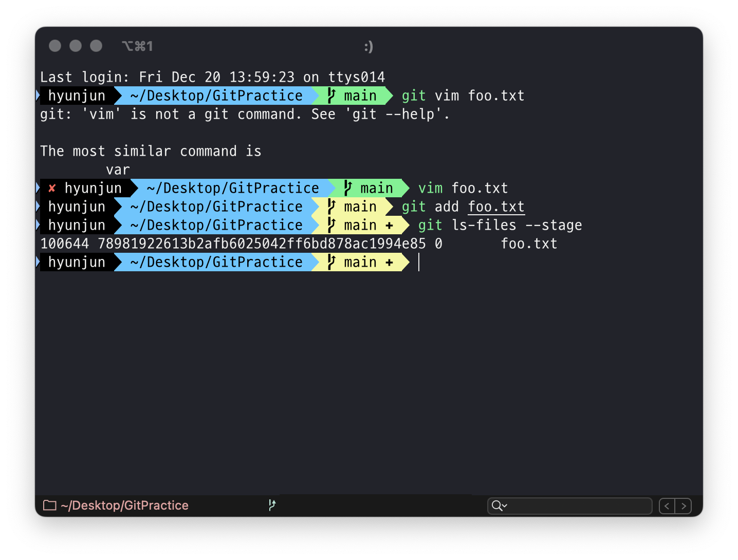Image resolution: width=738 pixels, height=560 pixels.
Task: Click the git branch icon in the status bar
Action: [272, 506]
